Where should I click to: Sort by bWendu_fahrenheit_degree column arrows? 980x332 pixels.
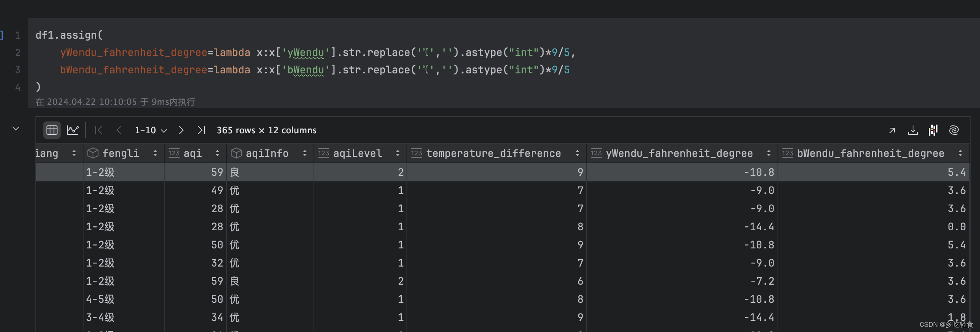click(960, 153)
